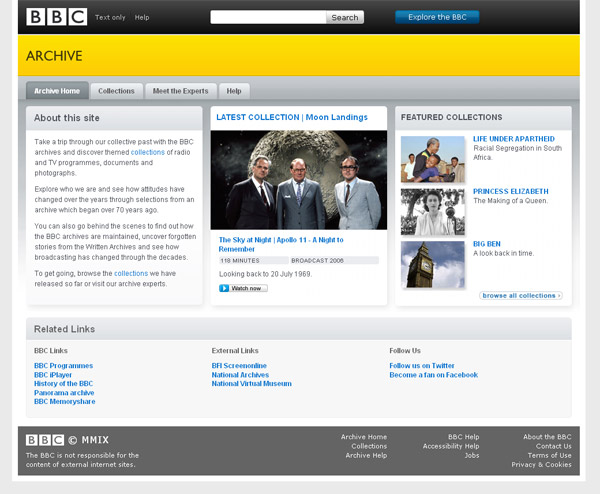Open the BBC Programmes link

[64, 365]
